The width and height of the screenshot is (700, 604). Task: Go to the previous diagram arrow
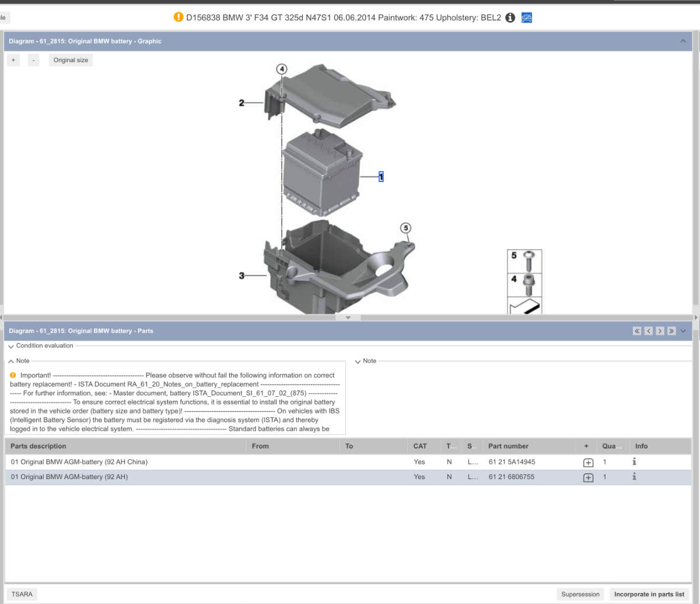649,331
